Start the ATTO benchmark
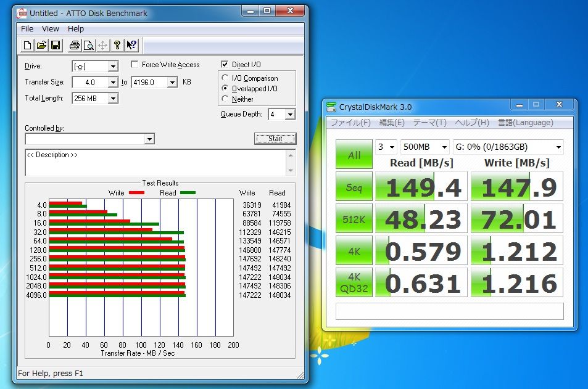Screen dimensions: 588x389 pos(275,139)
